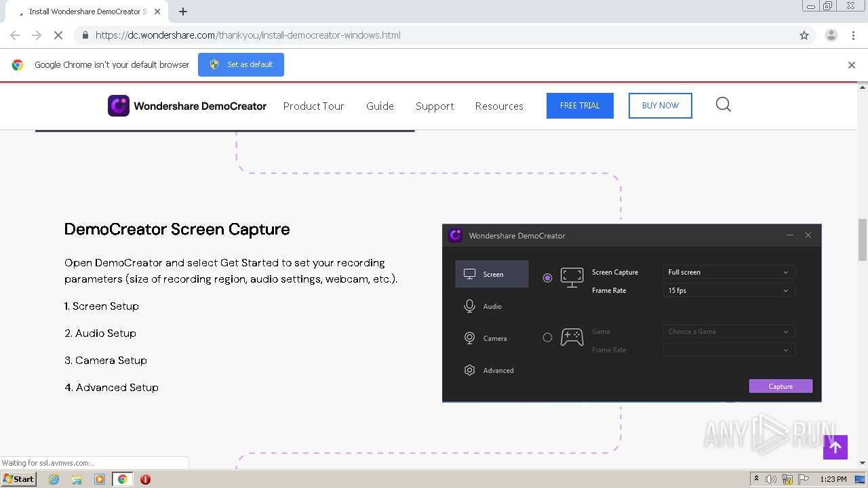The width and height of the screenshot is (868, 488).
Task: Click the Wondershare DemoCreator logo icon
Action: (119, 106)
